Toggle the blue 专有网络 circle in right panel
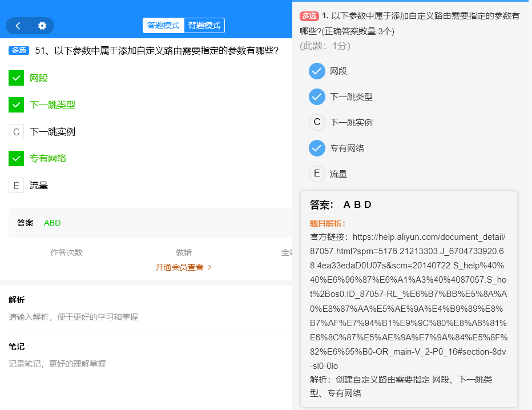Viewport: 532px width, 410px height. pos(317,148)
